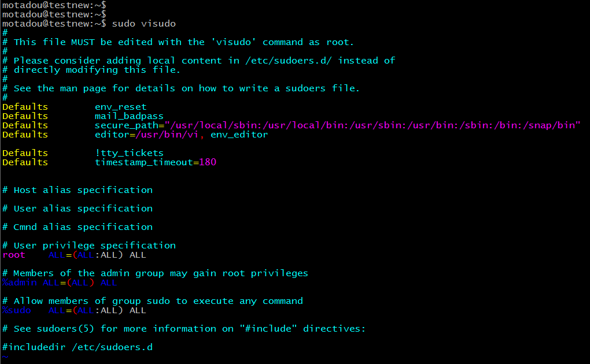The width and height of the screenshot is (590, 364).
Task: Click the 'root' user entry
Action: tap(14, 255)
